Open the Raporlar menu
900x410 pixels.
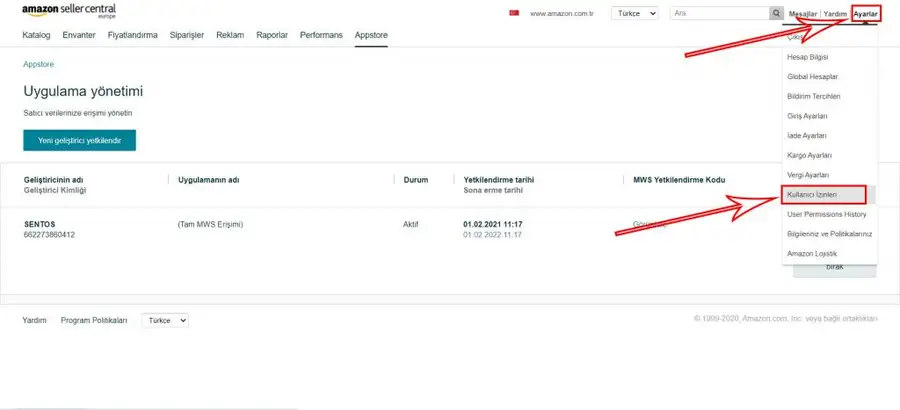coord(272,35)
